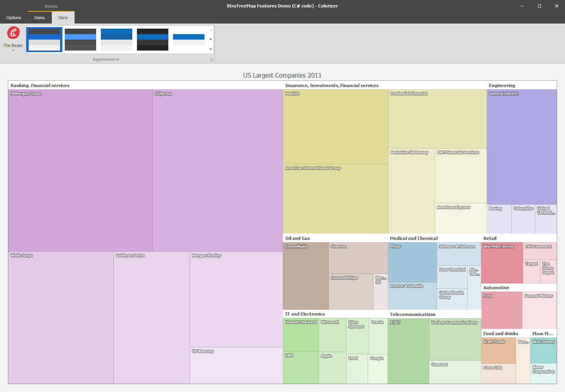Open The Bezier skin dropdown arrow

coord(13,50)
